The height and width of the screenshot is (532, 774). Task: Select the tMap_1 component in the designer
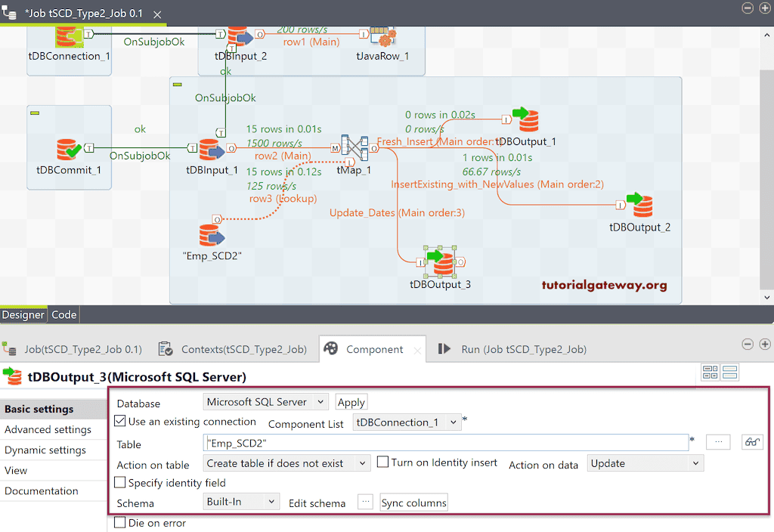pyautogui.click(x=354, y=148)
